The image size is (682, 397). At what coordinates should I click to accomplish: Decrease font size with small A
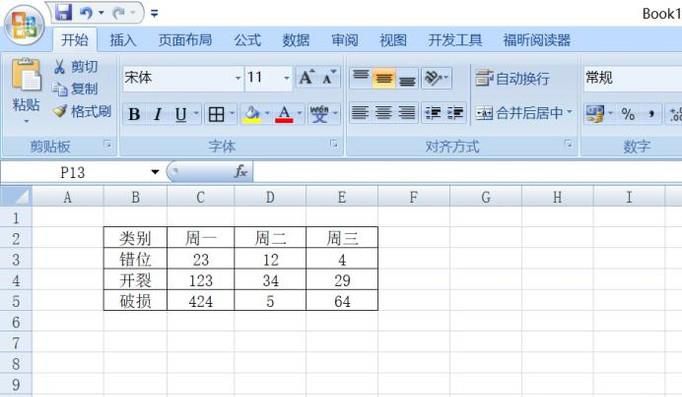tap(329, 77)
